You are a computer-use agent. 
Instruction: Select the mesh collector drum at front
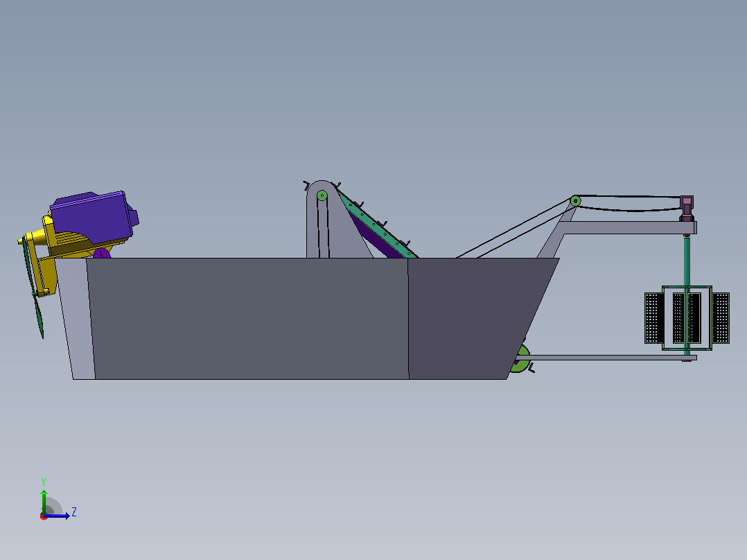[687, 318]
